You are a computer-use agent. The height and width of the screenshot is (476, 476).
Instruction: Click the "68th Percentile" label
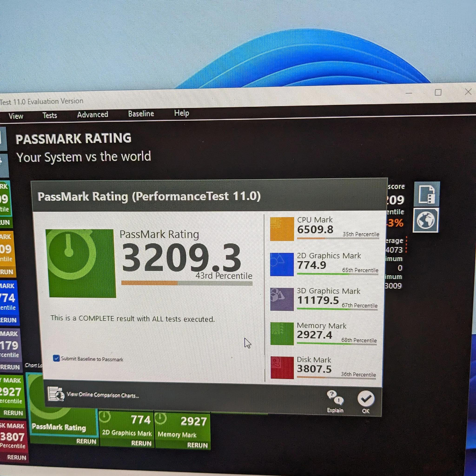pos(359,340)
